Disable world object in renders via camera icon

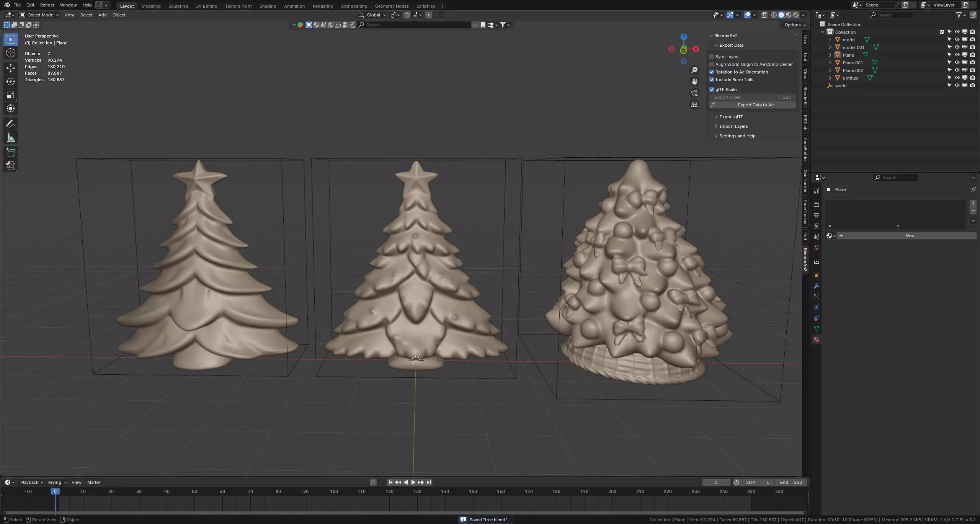click(x=972, y=85)
